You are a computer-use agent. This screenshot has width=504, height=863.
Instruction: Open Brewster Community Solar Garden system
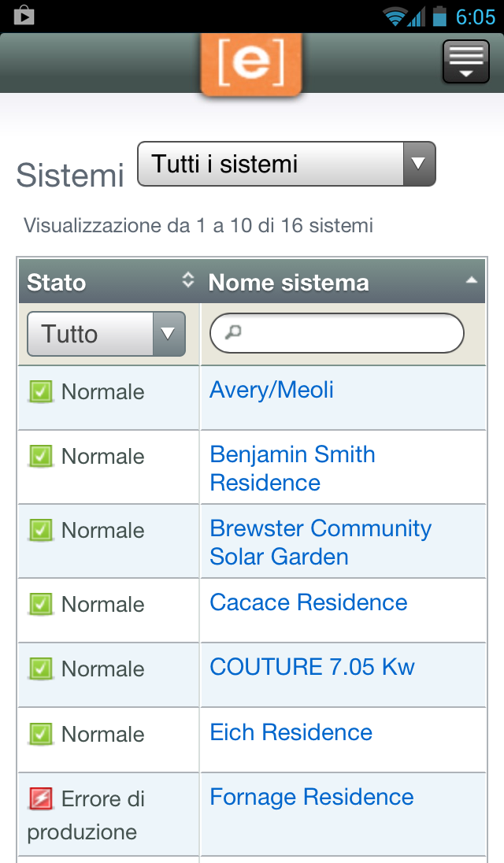[321, 542]
